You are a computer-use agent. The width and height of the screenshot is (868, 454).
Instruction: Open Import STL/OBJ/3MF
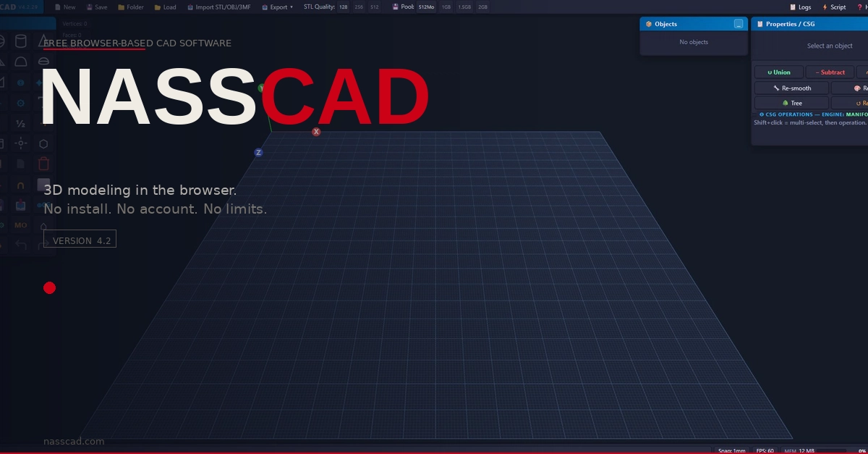point(218,7)
